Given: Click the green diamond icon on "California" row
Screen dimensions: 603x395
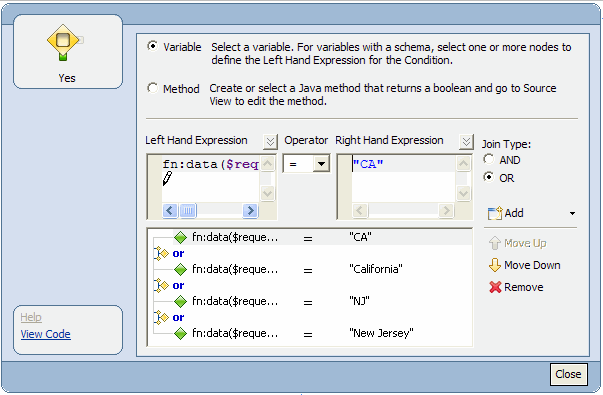Looking at the screenshot, I should 180,270.
